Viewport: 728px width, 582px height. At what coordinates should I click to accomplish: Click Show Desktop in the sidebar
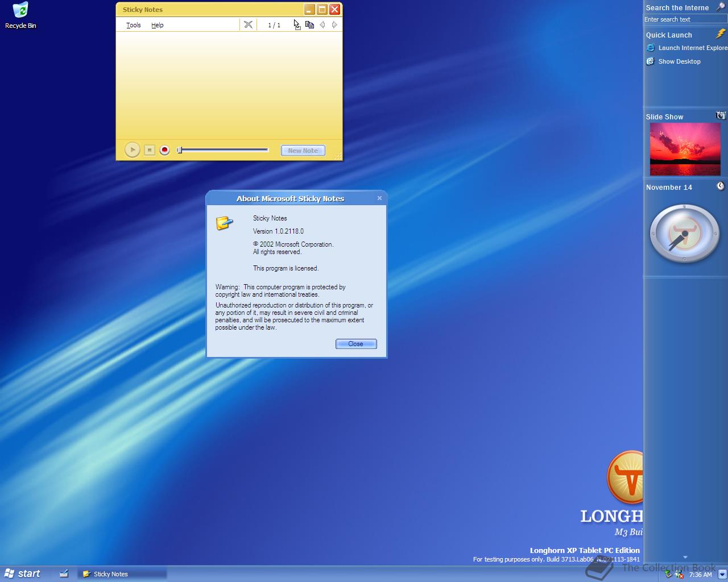coord(680,61)
